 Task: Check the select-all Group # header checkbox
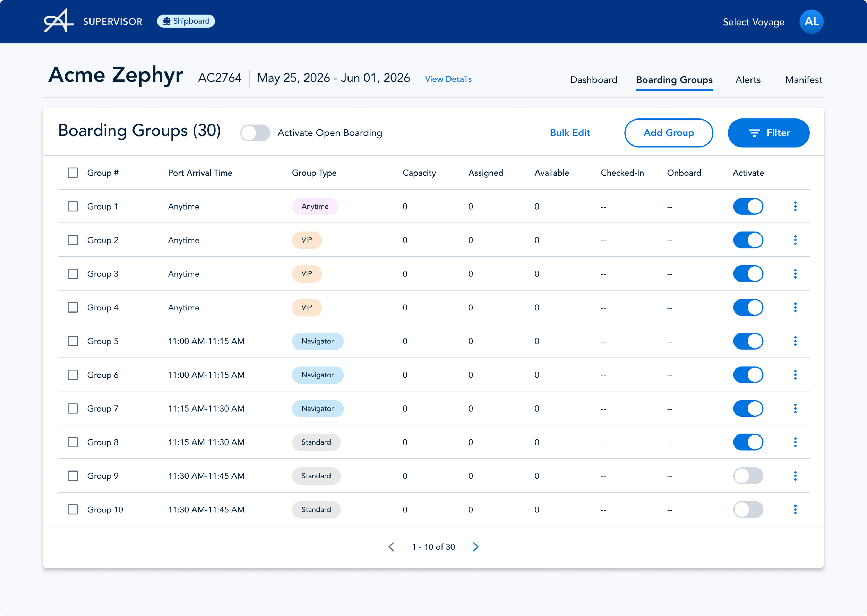click(73, 173)
